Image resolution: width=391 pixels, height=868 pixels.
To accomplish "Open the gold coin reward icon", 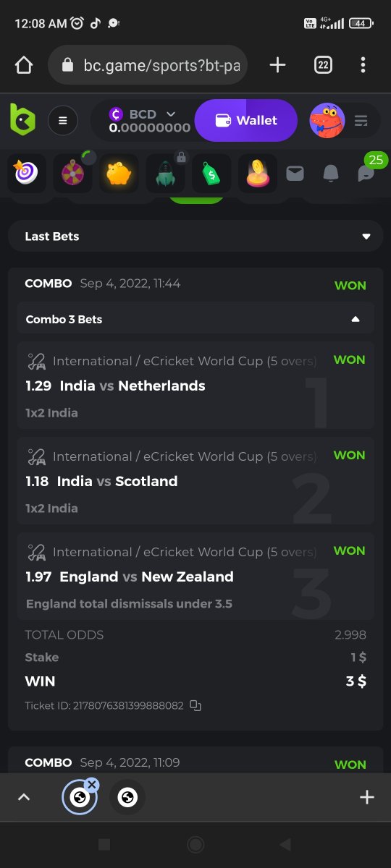I will (x=258, y=173).
